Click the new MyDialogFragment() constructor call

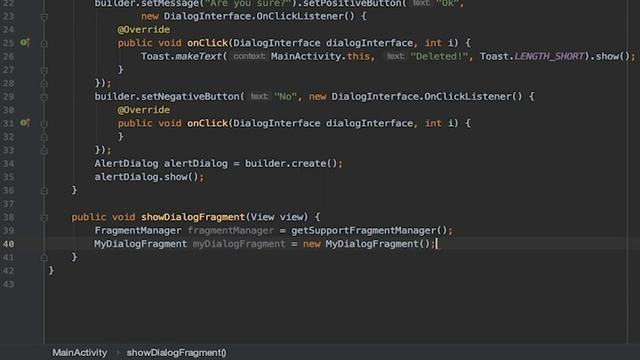click(366, 244)
